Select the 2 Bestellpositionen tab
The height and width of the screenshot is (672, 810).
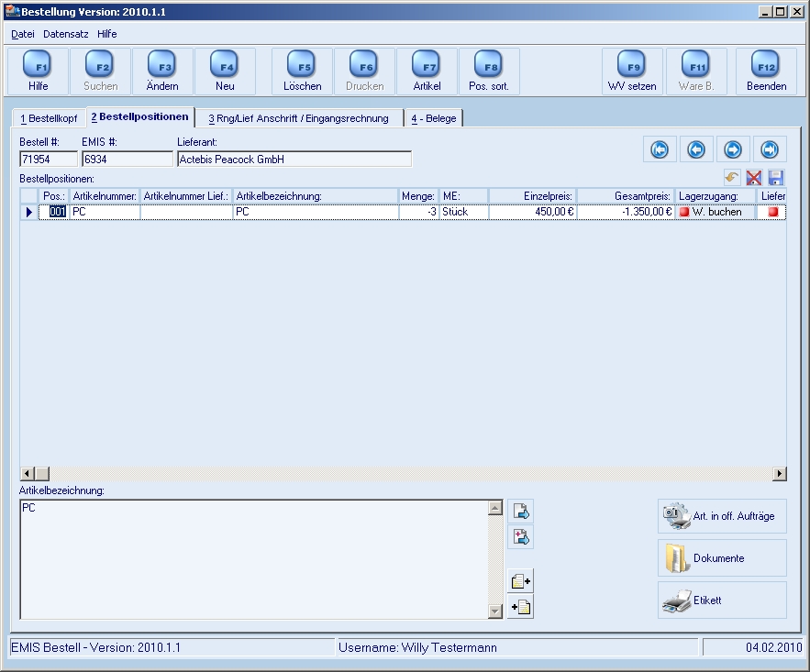[x=140, y=116]
